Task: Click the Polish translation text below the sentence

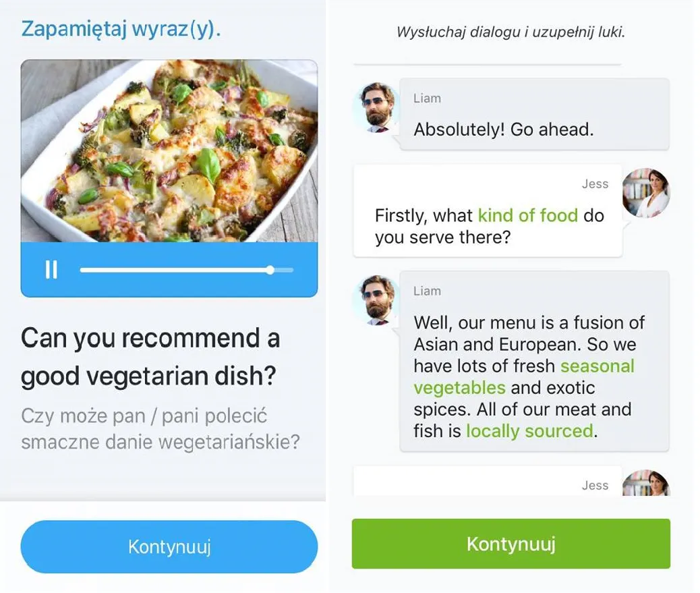Action: tap(161, 429)
